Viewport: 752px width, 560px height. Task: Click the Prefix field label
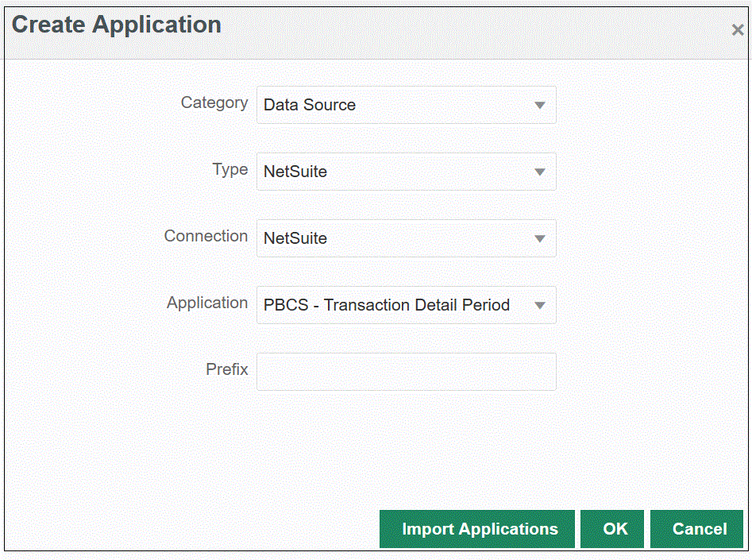227,369
